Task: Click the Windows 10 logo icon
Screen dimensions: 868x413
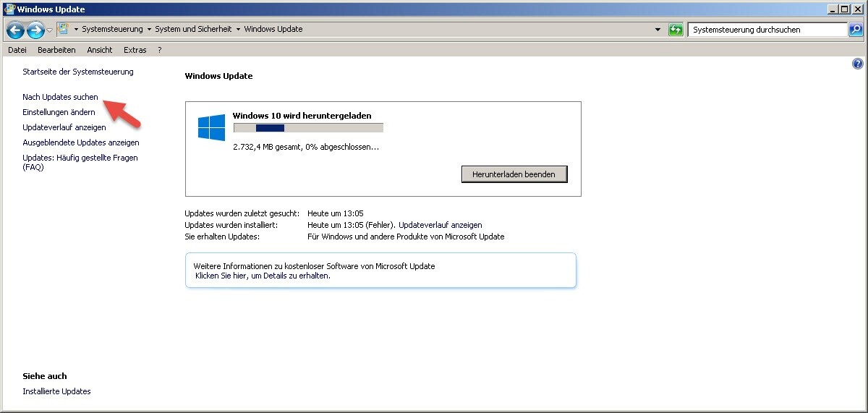Action: [x=211, y=127]
